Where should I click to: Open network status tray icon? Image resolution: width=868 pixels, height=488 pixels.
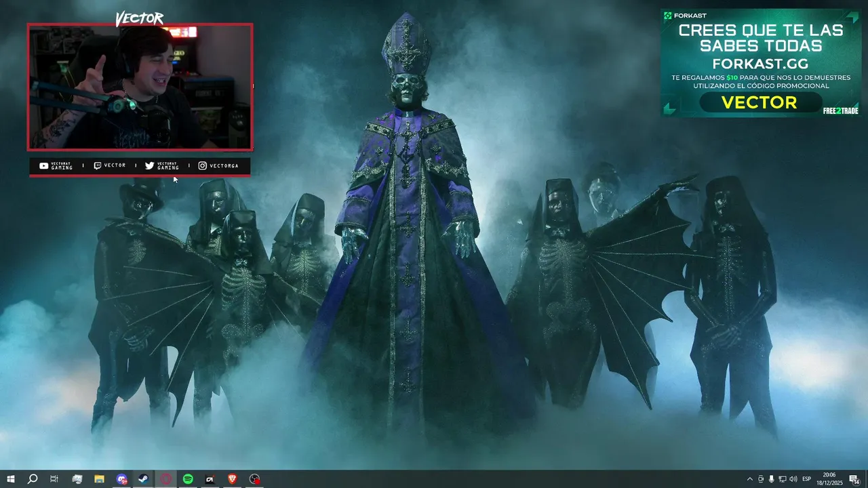(783, 479)
